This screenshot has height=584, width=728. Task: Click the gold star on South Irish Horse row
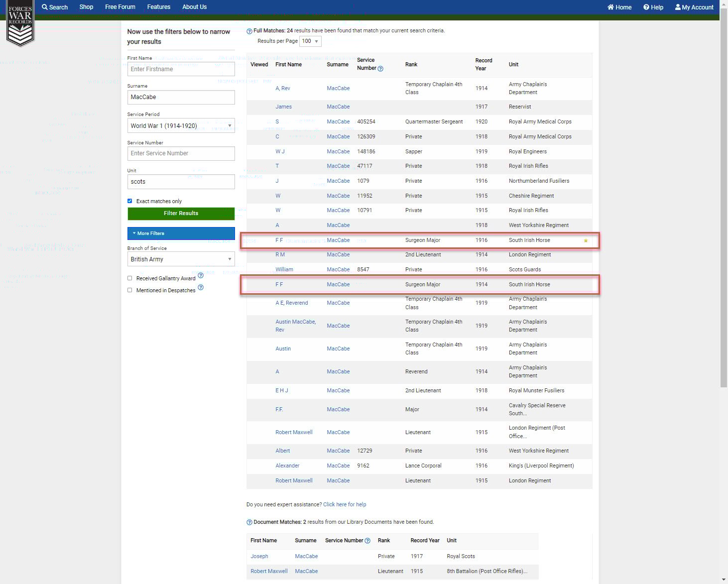[586, 240]
